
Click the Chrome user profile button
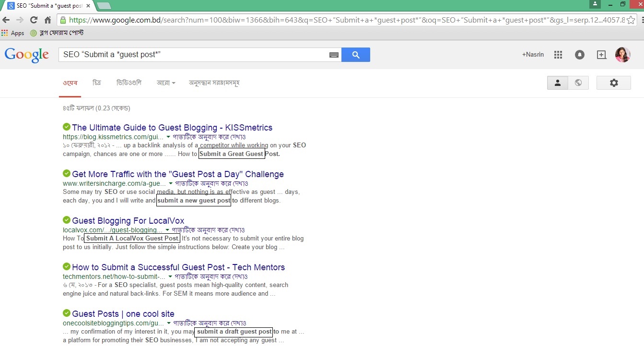(595, 4)
